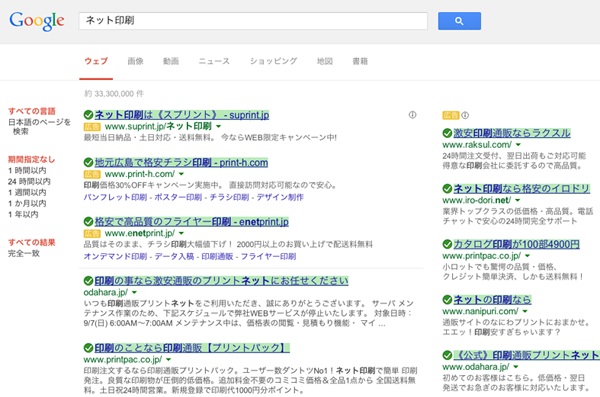Filter results to 1 週間以内
Screen dimensions: 600x397
click(x=27, y=192)
